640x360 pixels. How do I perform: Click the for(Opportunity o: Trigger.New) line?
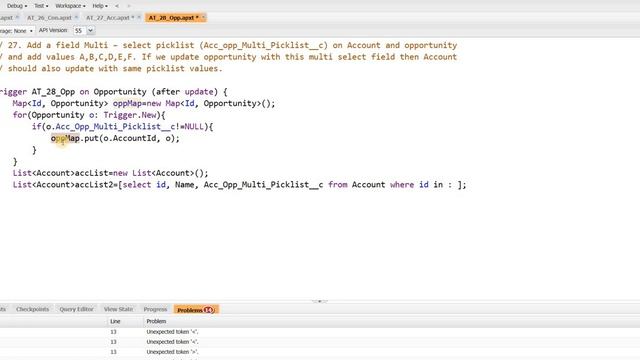pyautogui.click(x=89, y=115)
